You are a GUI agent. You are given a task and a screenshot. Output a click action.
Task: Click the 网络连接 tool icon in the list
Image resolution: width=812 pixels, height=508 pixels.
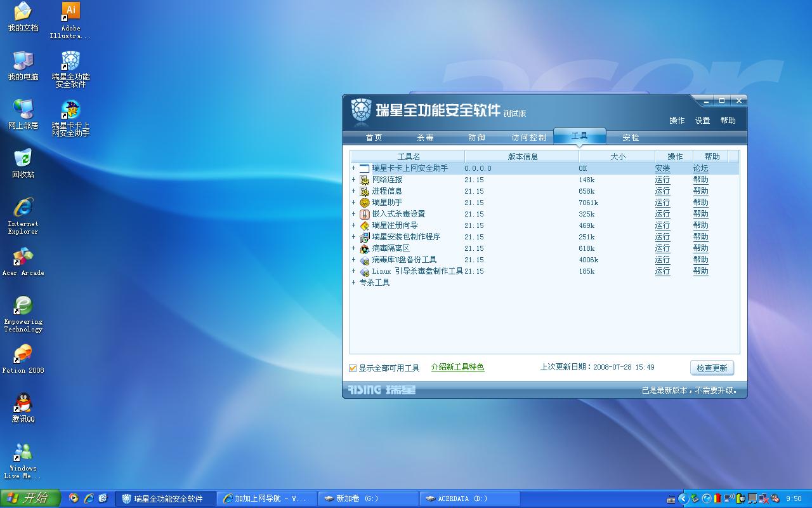(x=364, y=180)
